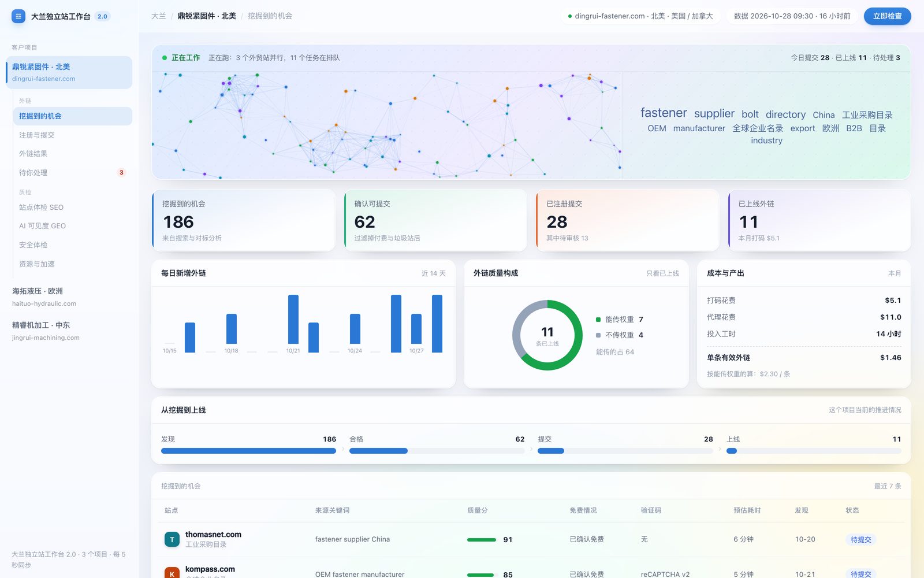Click the red 3 badge on 待你处理
924x578 pixels.
121,172
